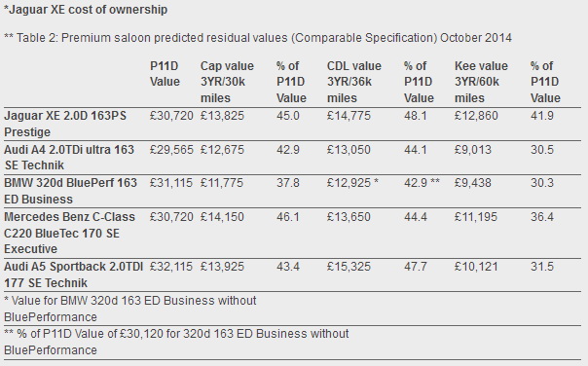This screenshot has height=366, width=588.
Task: Click the Jaguar P11D value £30,720
Action: 171,116
